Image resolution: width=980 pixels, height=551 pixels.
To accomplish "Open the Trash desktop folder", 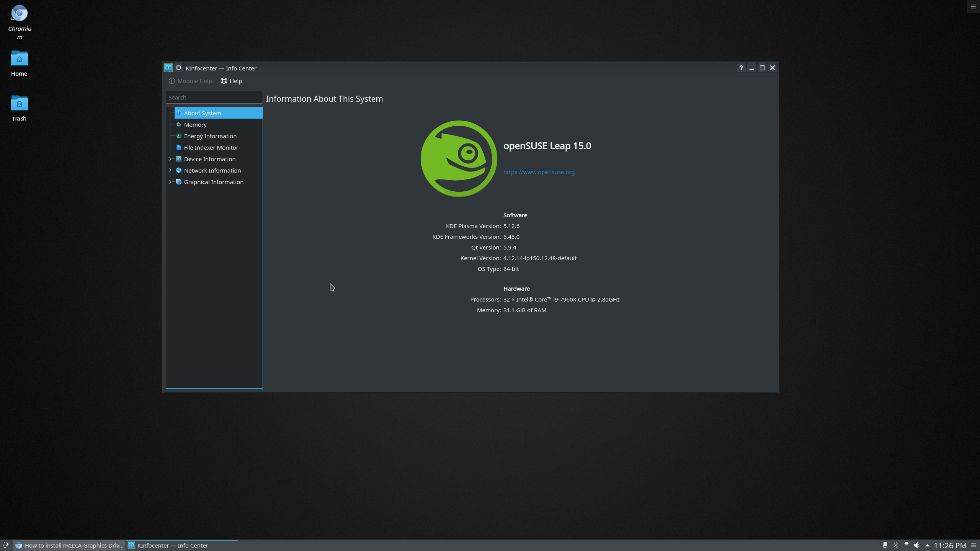I will (x=19, y=104).
